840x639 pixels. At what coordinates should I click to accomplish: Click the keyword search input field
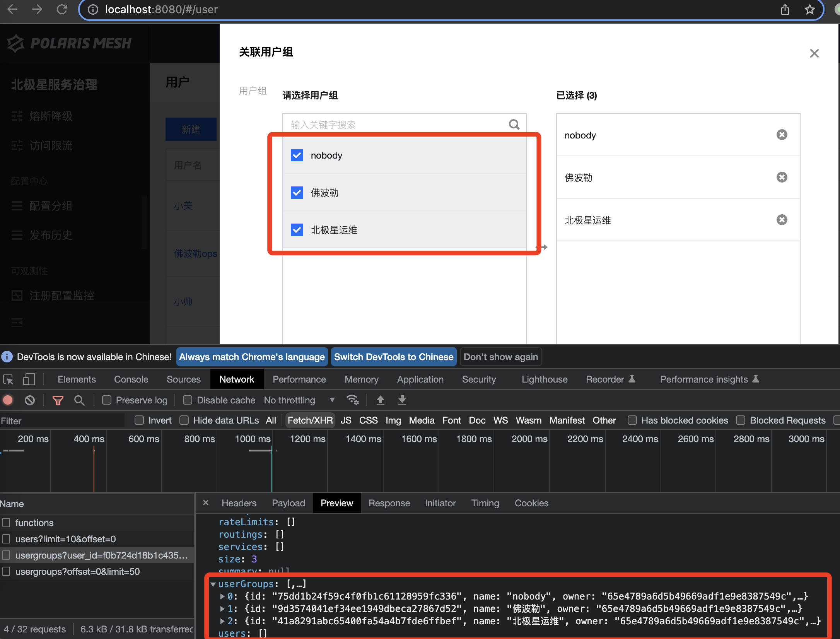point(387,124)
